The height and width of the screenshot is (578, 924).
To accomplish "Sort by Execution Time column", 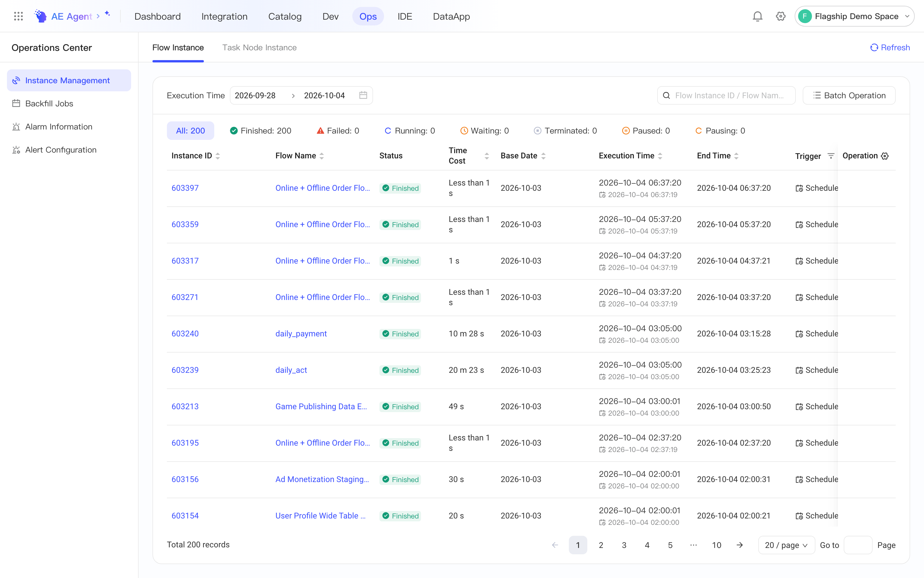I will coord(660,156).
